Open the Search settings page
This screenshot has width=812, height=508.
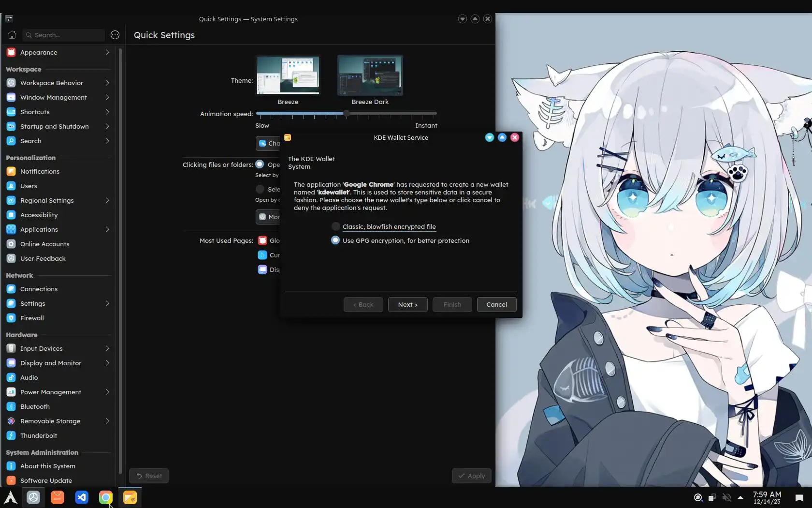coord(58,141)
